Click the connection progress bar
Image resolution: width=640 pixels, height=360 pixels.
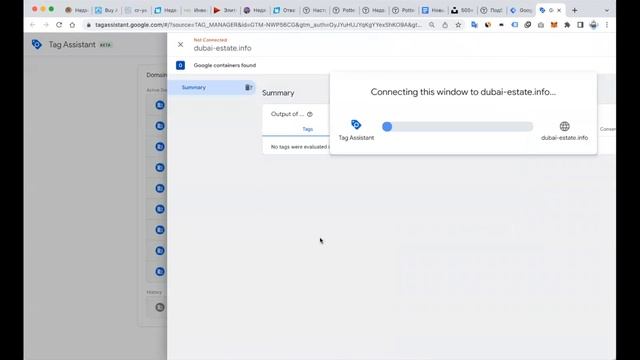pyautogui.click(x=458, y=127)
